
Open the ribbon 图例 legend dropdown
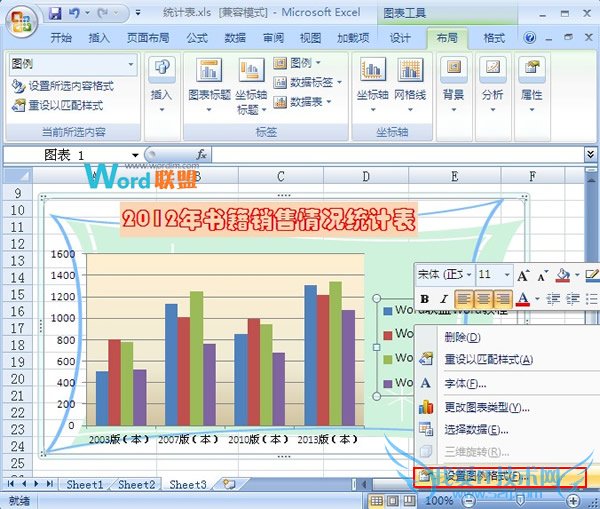297,62
